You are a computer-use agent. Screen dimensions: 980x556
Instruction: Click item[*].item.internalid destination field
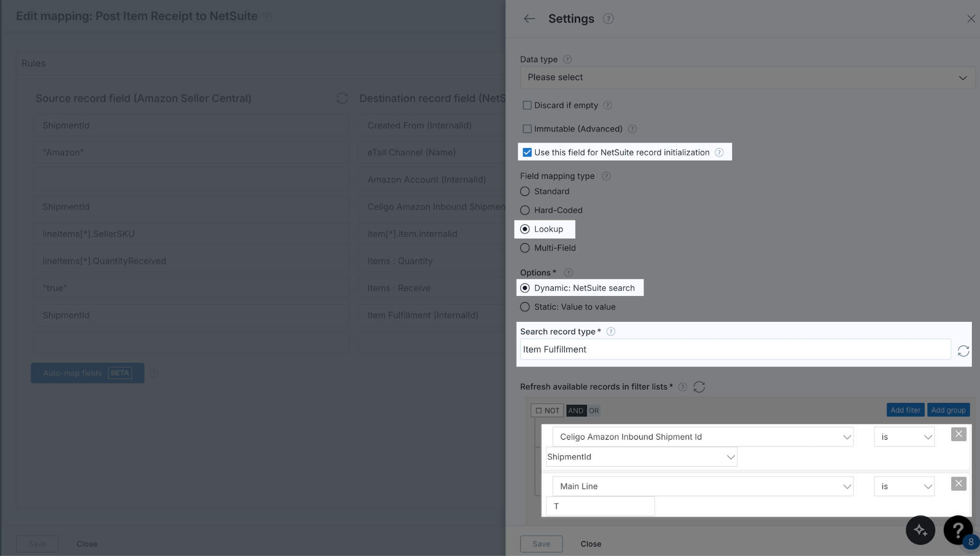(x=432, y=234)
